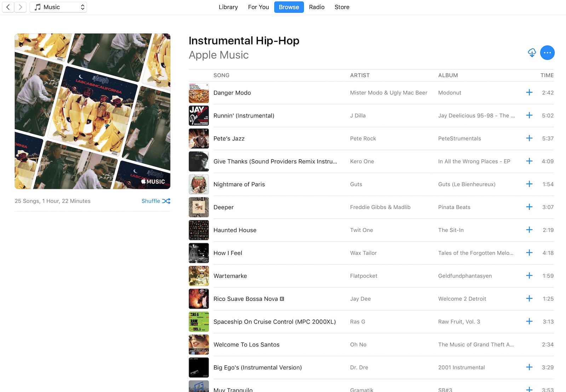This screenshot has height=392, width=566.
Task: Select the song title Wartemarke
Action: click(x=230, y=276)
